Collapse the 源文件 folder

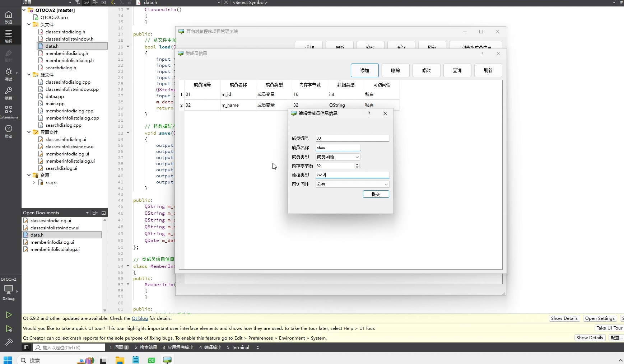tap(29, 75)
